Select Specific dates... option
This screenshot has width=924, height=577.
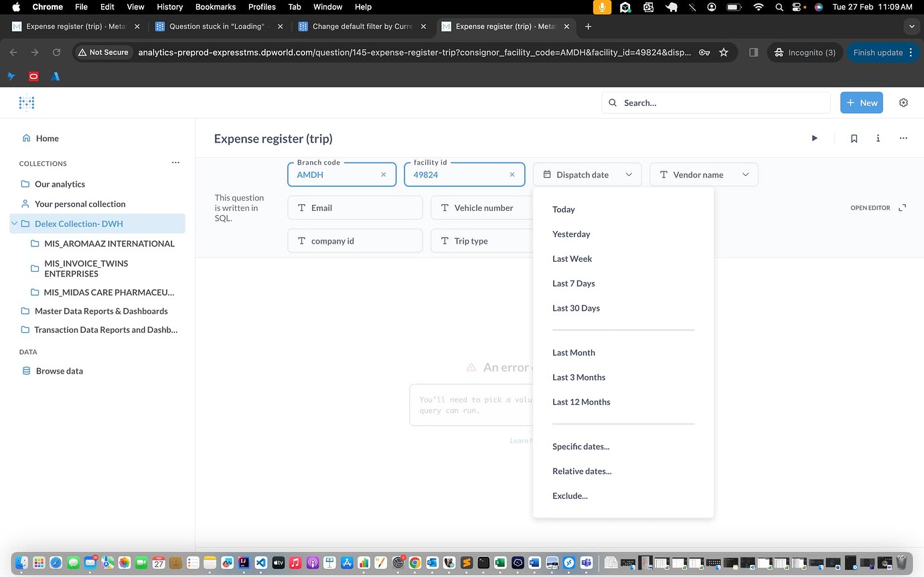point(581,446)
